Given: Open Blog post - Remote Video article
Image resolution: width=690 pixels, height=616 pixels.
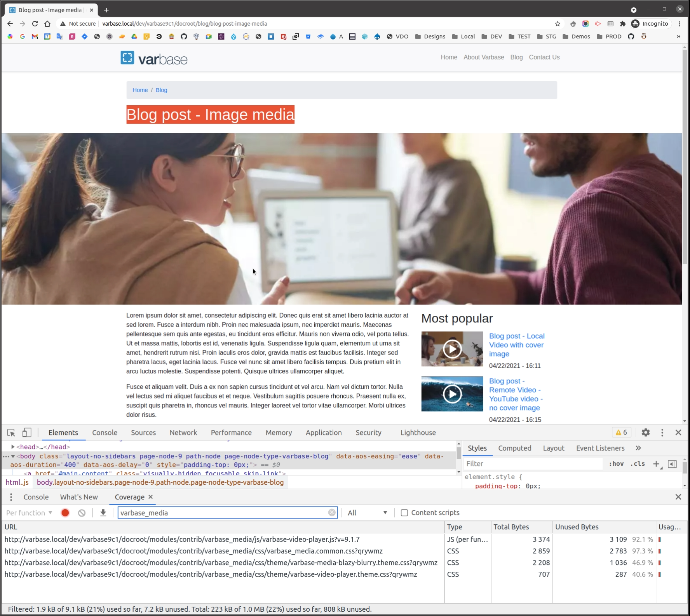Looking at the screenshot, I should 515,394.
